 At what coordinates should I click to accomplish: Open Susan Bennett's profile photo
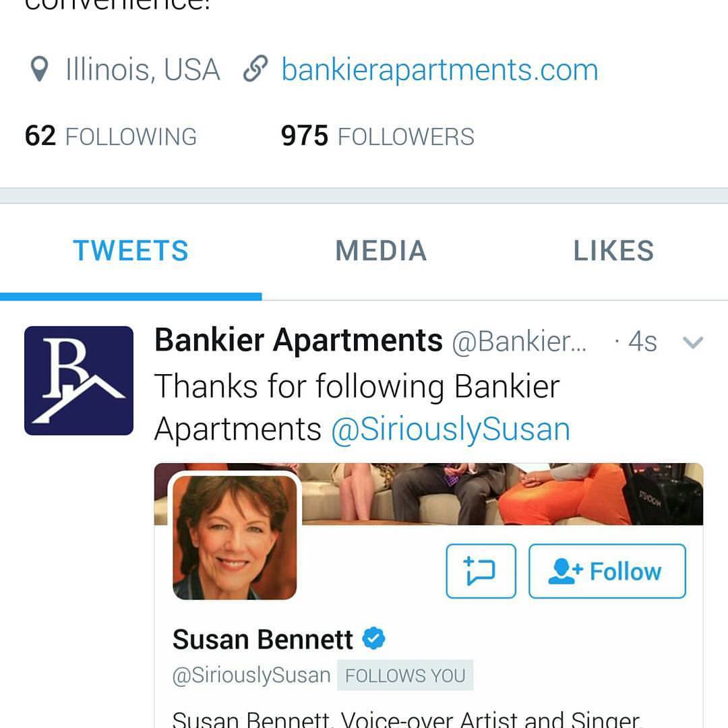[x=235, y=537]
